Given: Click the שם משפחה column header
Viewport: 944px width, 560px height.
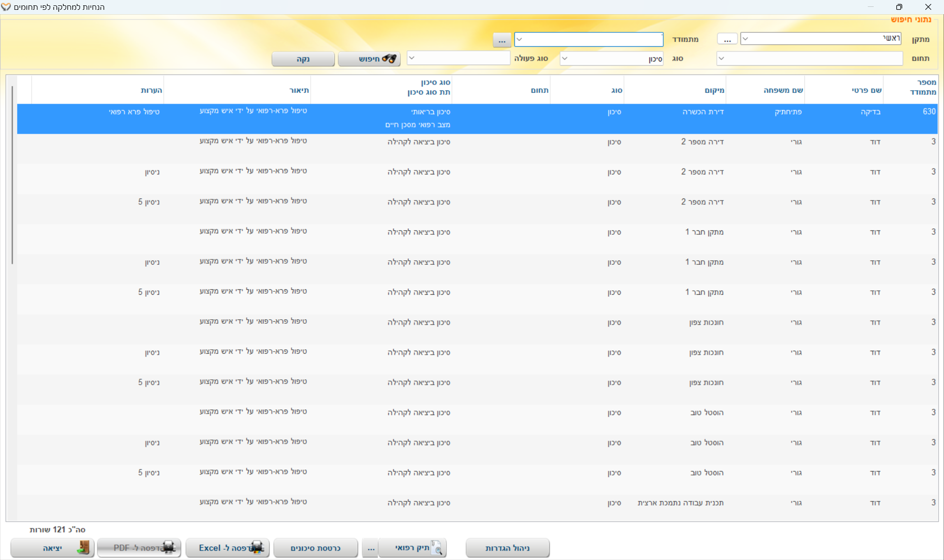Looking at the screenshot, I should coord(783,90).
